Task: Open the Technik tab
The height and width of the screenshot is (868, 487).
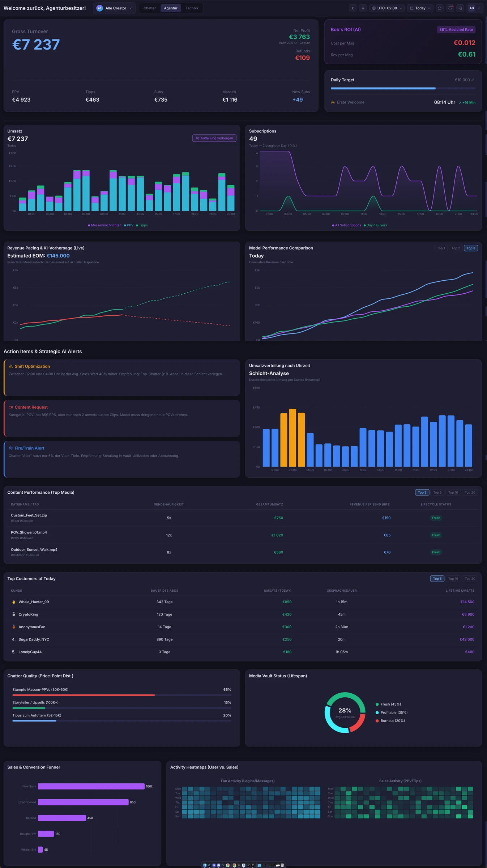Action: click(192, 8)
